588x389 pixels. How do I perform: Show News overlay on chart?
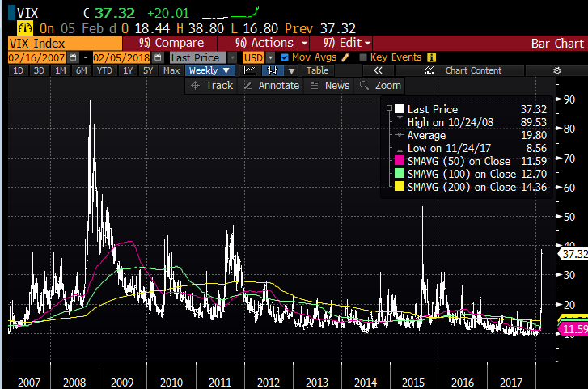(330, 85)
